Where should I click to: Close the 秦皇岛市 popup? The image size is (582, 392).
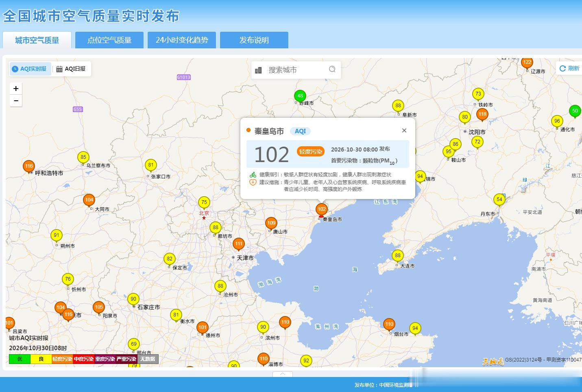tap(404, 130)
